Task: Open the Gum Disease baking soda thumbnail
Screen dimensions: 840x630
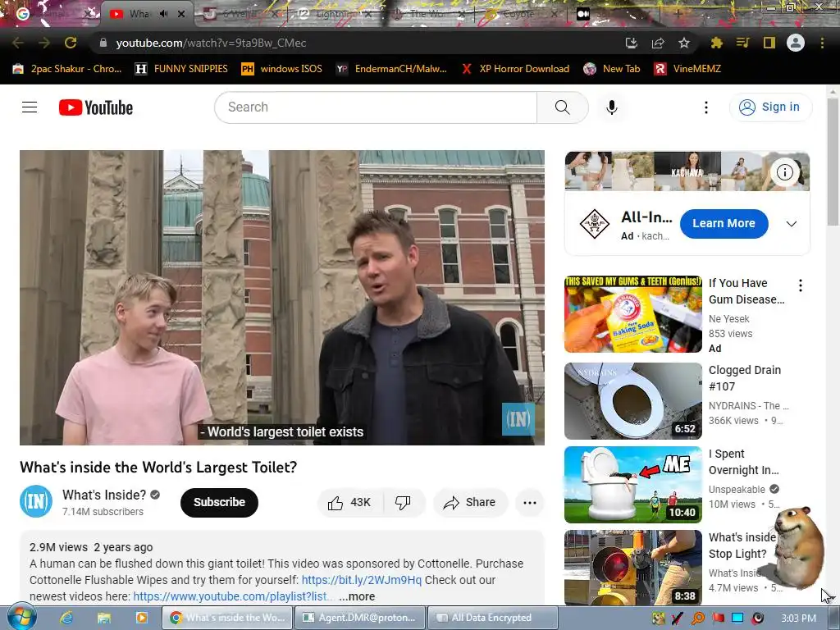Action: 632,314
